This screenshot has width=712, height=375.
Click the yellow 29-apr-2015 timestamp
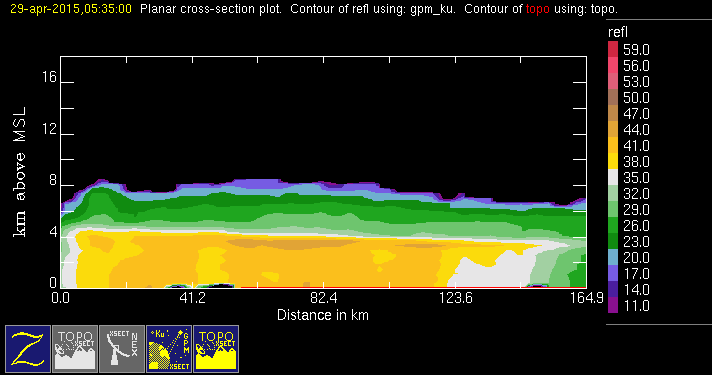[71, 9]
